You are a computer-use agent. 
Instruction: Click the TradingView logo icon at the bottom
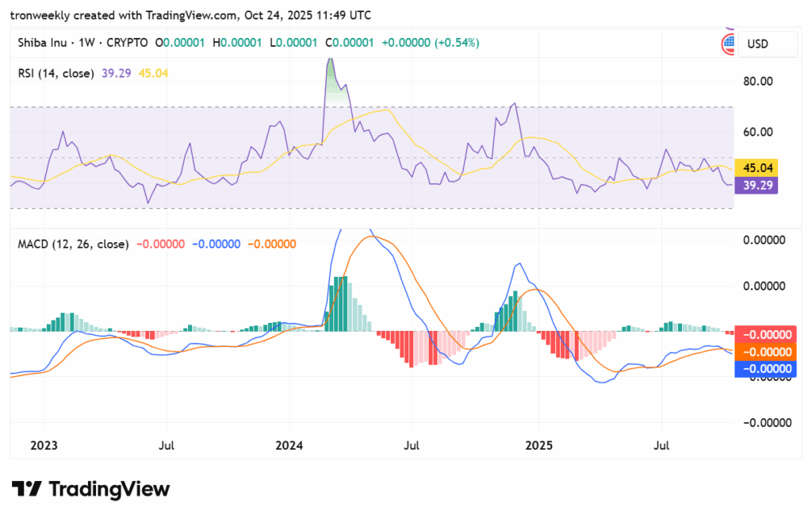click(26, 489)
